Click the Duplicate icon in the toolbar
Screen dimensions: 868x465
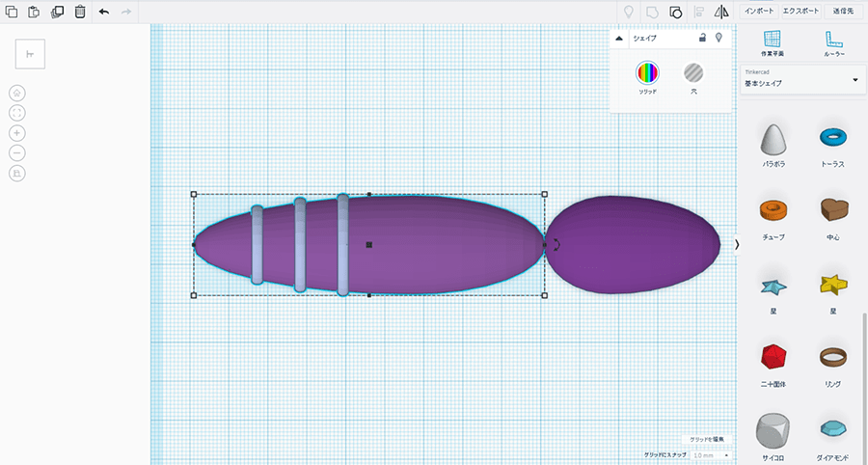click(x=57, y=12)
